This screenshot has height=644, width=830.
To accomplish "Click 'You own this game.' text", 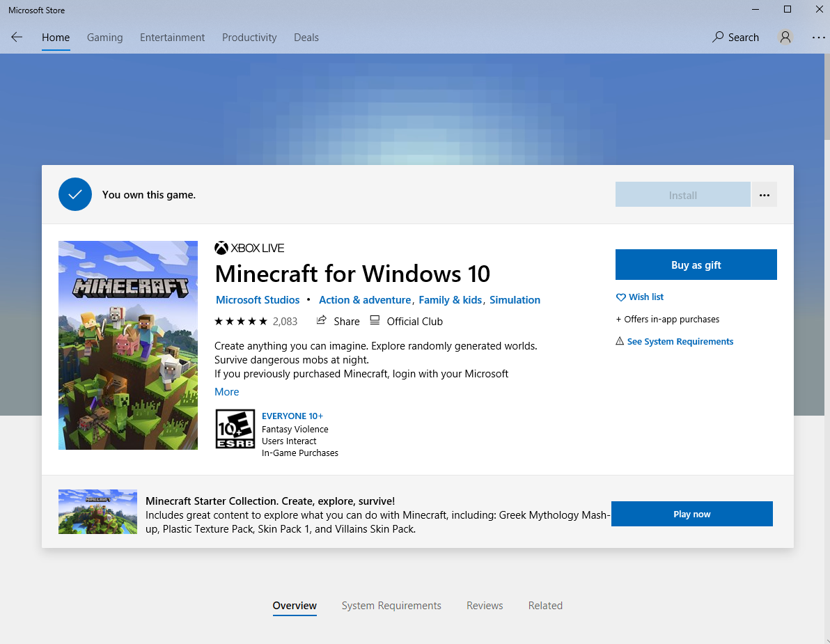I will pos(149,195).
